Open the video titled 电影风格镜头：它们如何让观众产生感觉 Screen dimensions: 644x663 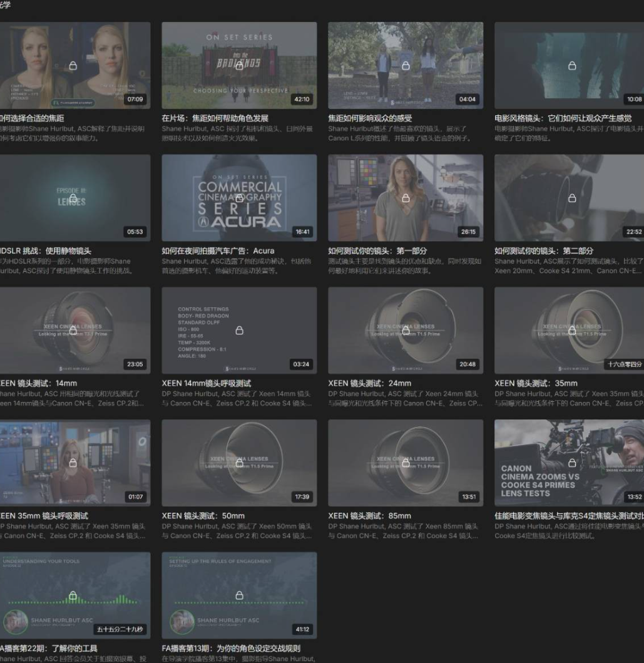(x=563, y=118)
